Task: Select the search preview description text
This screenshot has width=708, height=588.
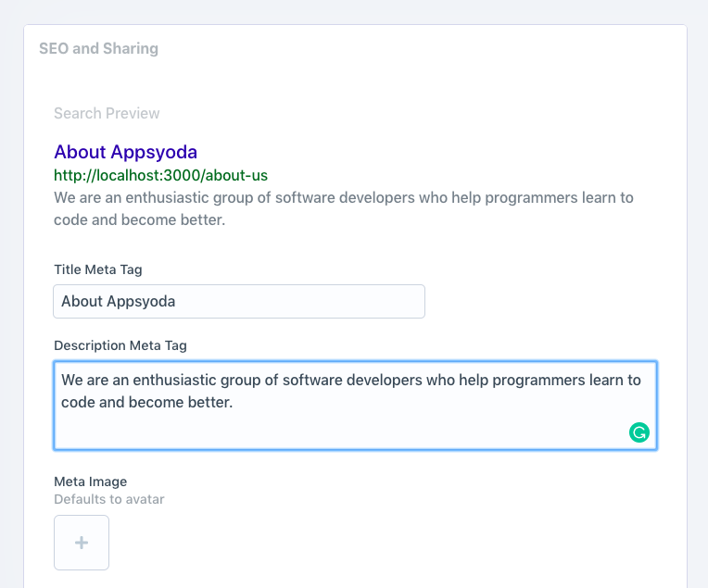Action: click(x=344, y=208)
